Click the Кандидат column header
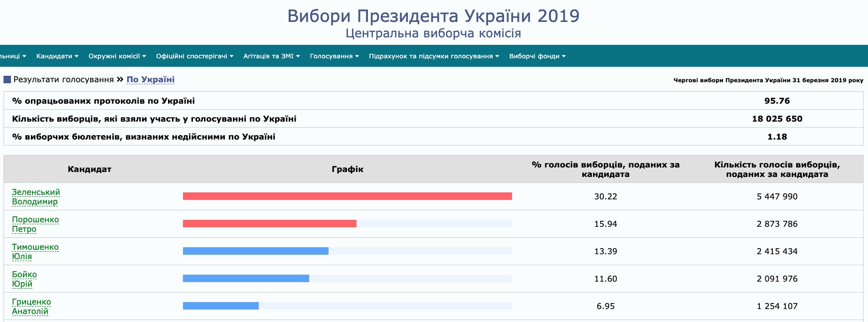The height and width of the screenshot is (322, 868). pyautogui.click(x=90, y=169)
